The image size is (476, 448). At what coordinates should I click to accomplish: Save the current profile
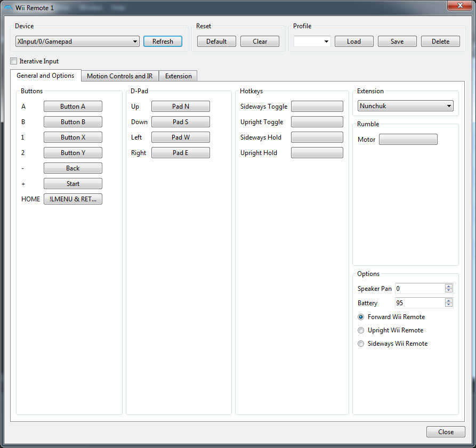point(397,41)
